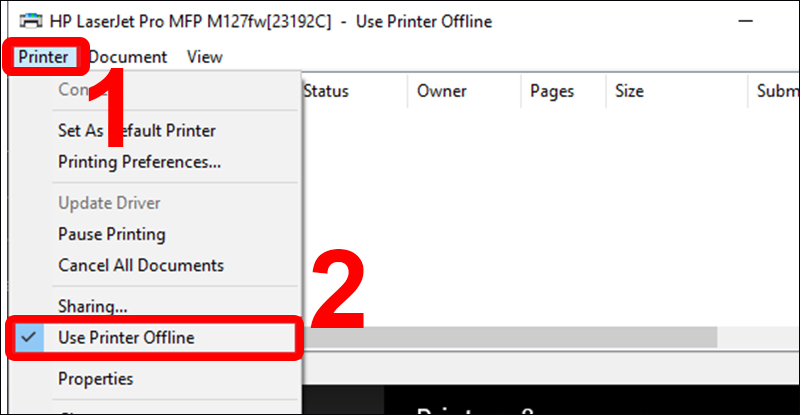Click the printer icon in title bar
Image resolution: width=800 pixels, height=415 pixels.
pos(31,21)
